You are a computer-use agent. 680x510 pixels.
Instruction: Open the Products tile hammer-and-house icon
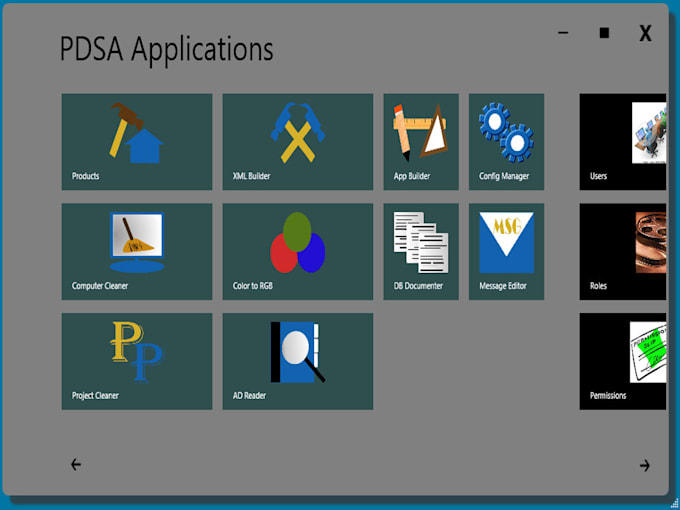[x=137, y=133]
